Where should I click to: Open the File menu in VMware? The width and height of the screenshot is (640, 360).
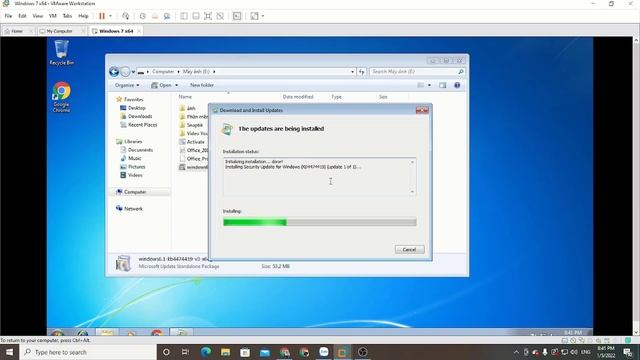click(8, 16)
